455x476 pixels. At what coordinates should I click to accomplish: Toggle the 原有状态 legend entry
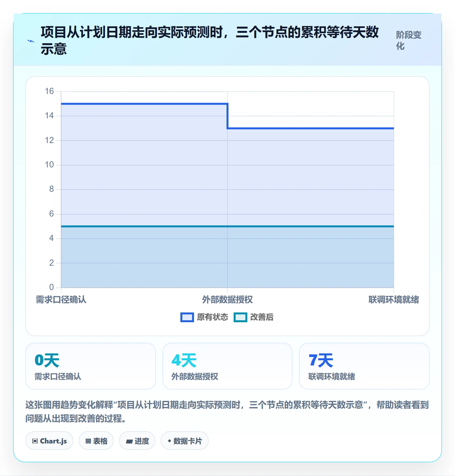pyautogui.click(x=204, y=317)
